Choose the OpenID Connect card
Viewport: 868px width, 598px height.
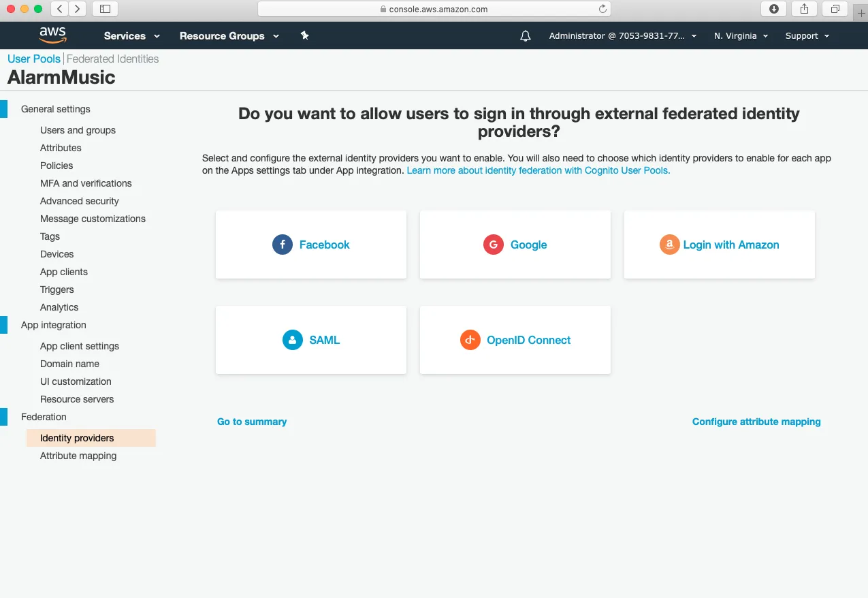pos(515,340)
